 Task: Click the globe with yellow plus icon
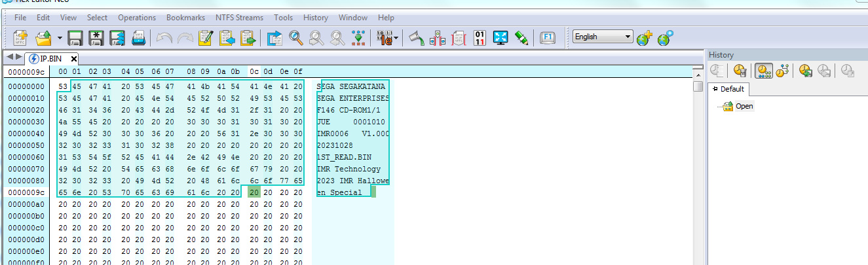coord(644,38)
